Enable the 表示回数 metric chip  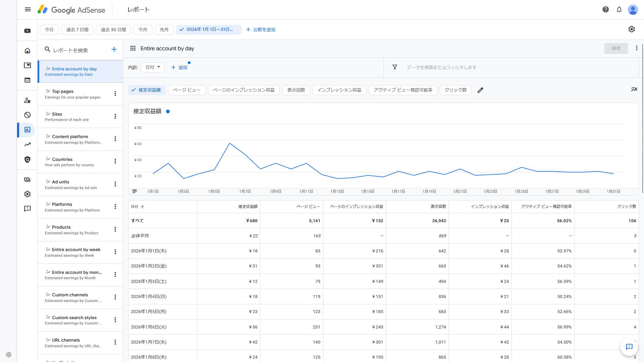[x=296, y=90]
